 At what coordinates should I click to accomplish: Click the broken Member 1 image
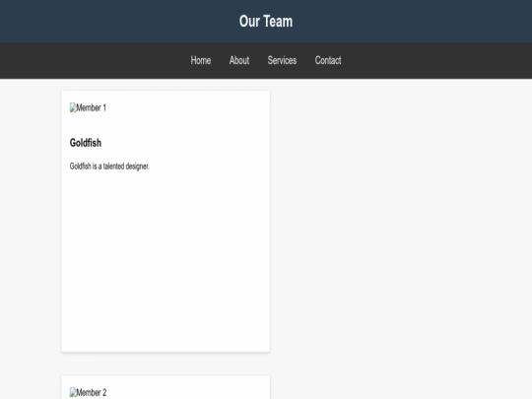pyautogui.click(x=88, y=108)
